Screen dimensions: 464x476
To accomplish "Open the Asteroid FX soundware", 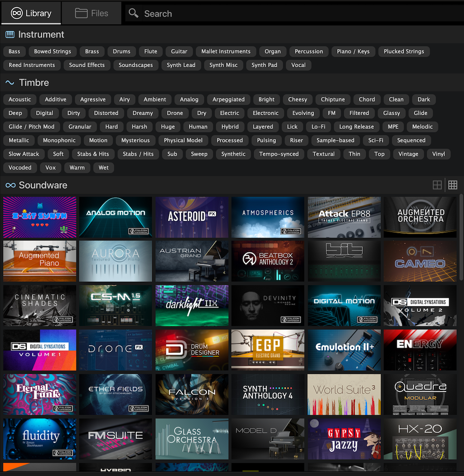I will click(192, 217).
